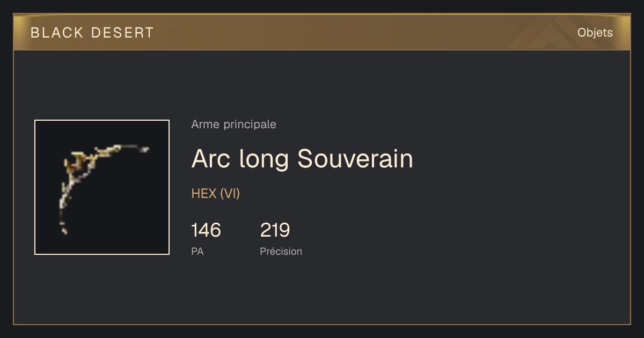Click the PA stat label
Image resolution: width=644 pixels, height=338 pixels.
[x=197, y=251]
